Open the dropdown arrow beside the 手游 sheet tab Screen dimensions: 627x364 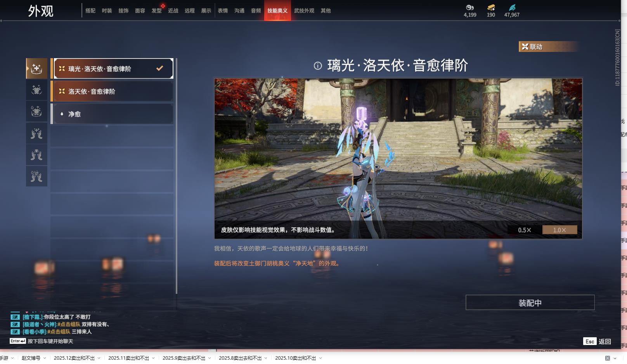[x=12, y=358]
